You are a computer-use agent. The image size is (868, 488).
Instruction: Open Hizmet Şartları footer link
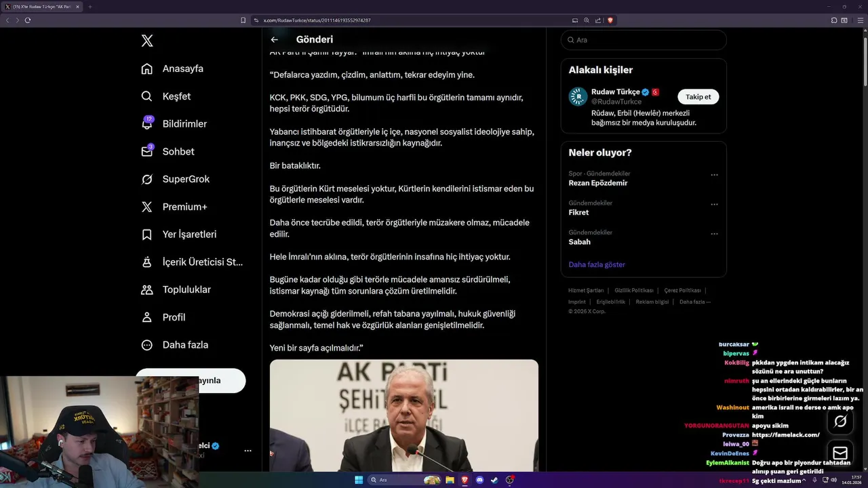coord(586,290)
